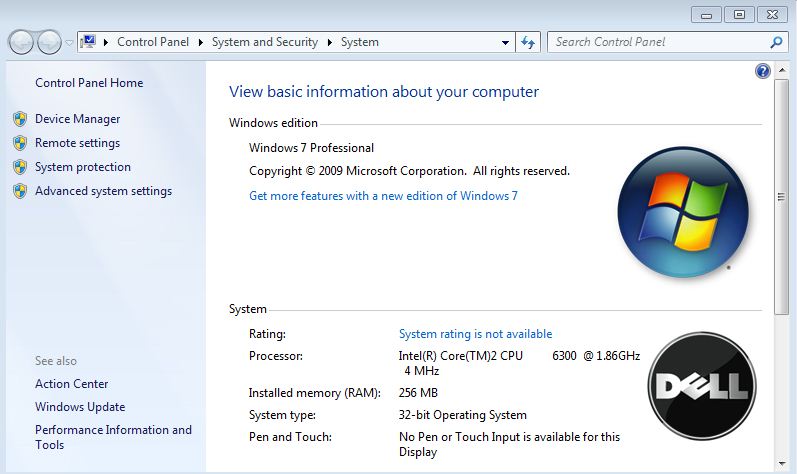Click the shield icon beside Device Manager

20,119
